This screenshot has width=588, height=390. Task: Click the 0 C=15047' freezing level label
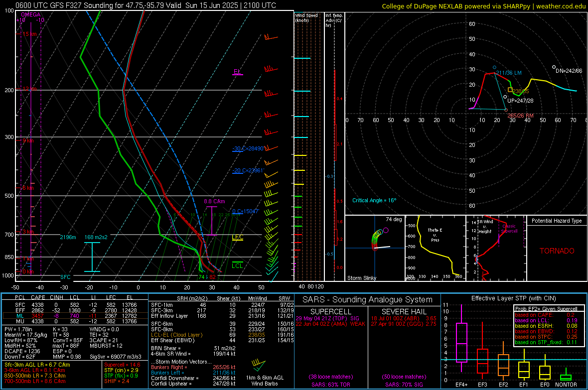click(x=246, y=211)
